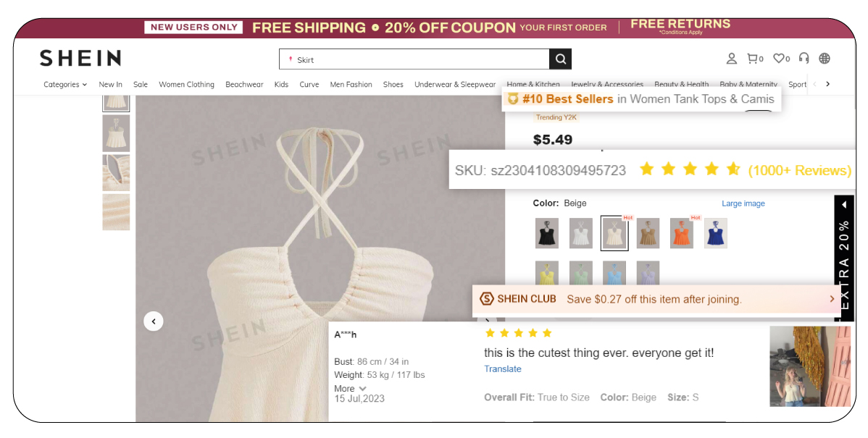This screenshot has width=868, height=438.
Task: Contact customer service via headset icon
Action: [803, 59]
